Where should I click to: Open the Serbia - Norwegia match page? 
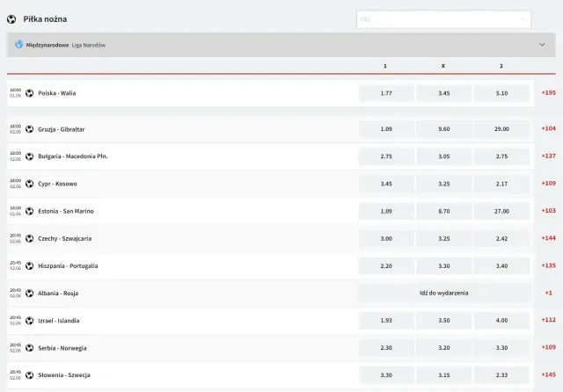(x=62, y=348)
